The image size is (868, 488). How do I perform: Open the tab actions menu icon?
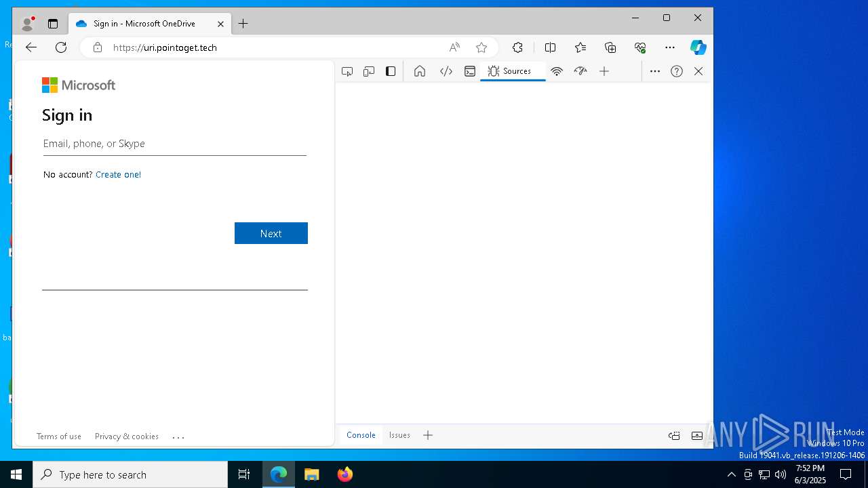[x=53, y=24]
